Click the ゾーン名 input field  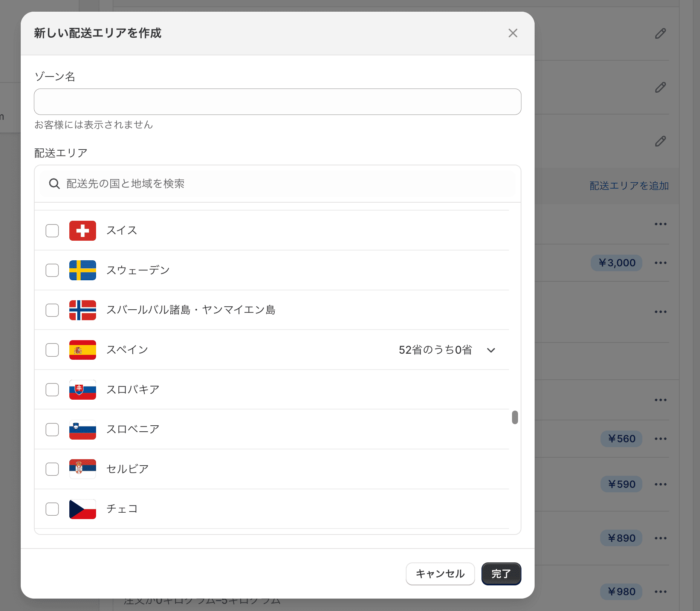[277, 101]
